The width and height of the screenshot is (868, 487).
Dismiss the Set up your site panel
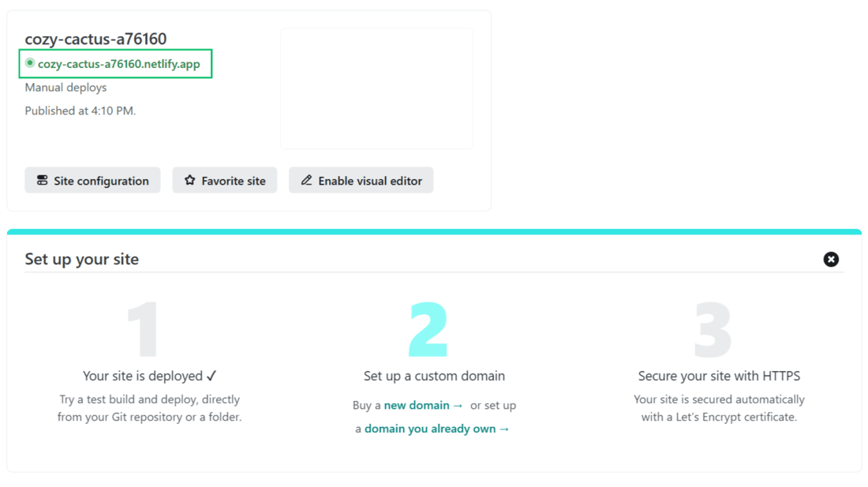pos(831,260)
